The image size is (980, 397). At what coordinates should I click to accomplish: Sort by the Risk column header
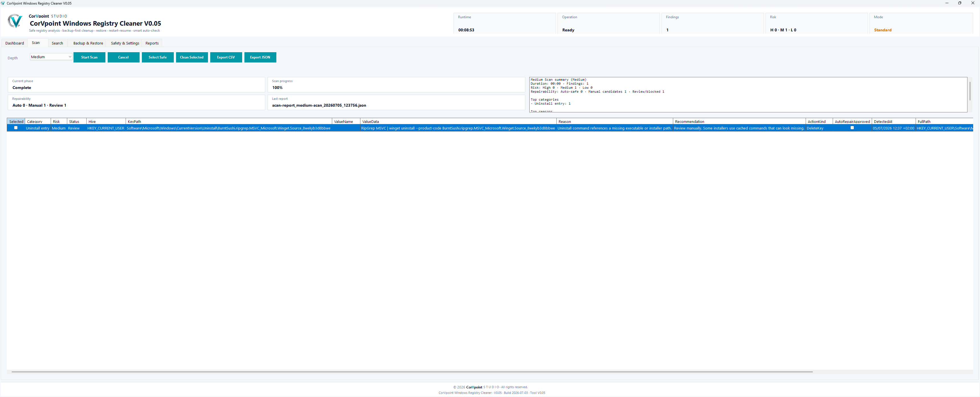[x=59, y=121]
